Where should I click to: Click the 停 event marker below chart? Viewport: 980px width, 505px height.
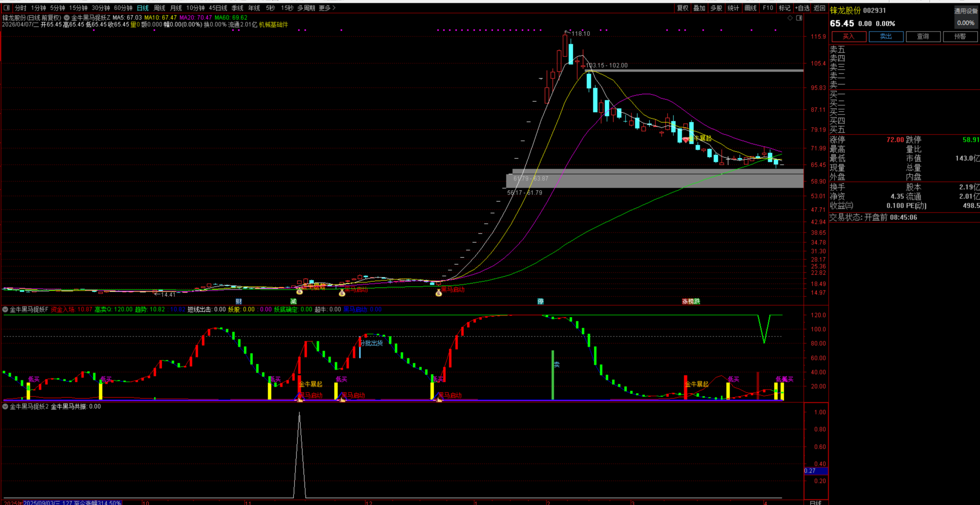(x=540, y=301)
